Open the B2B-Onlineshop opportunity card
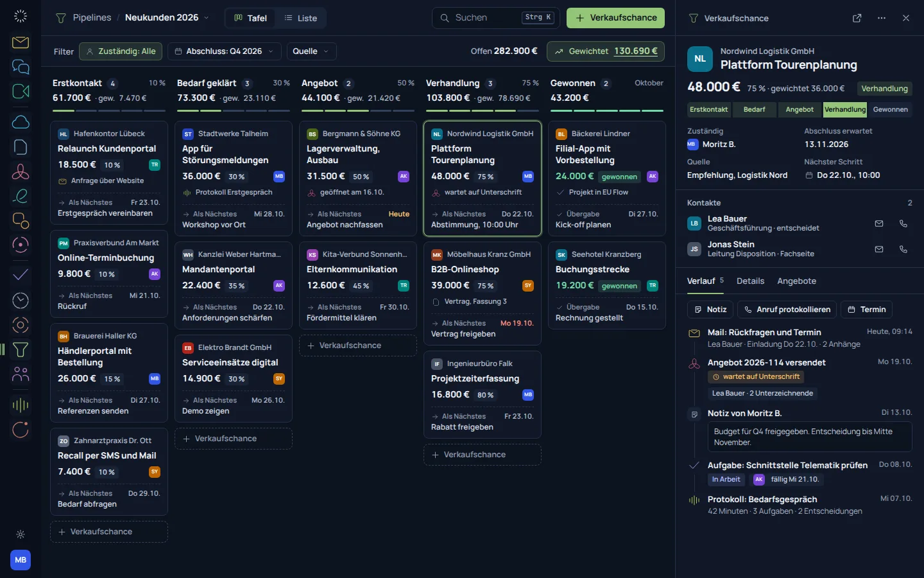 click(483, 293)
